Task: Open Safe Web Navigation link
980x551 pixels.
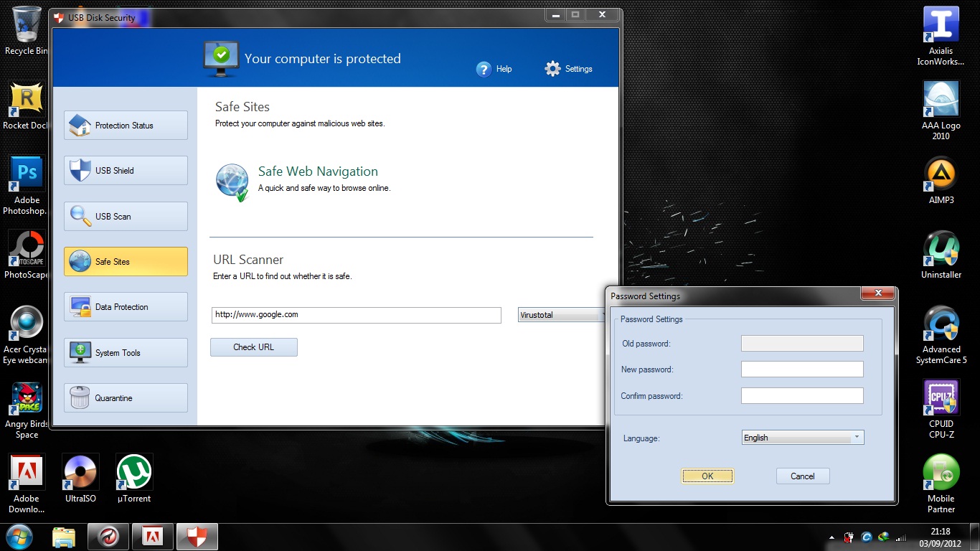Action: coord(318,171)
